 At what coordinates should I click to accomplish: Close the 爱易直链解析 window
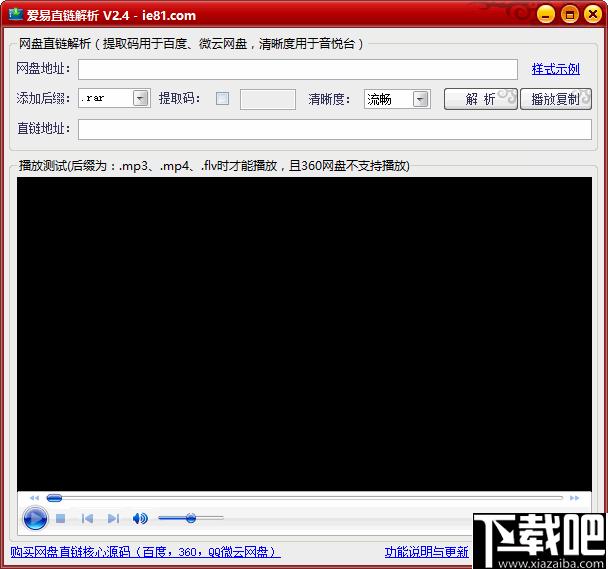(593, 15)
